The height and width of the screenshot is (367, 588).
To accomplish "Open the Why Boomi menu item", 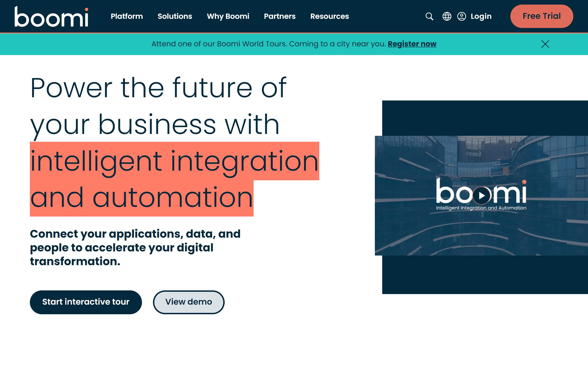I will tap(227, 17).
